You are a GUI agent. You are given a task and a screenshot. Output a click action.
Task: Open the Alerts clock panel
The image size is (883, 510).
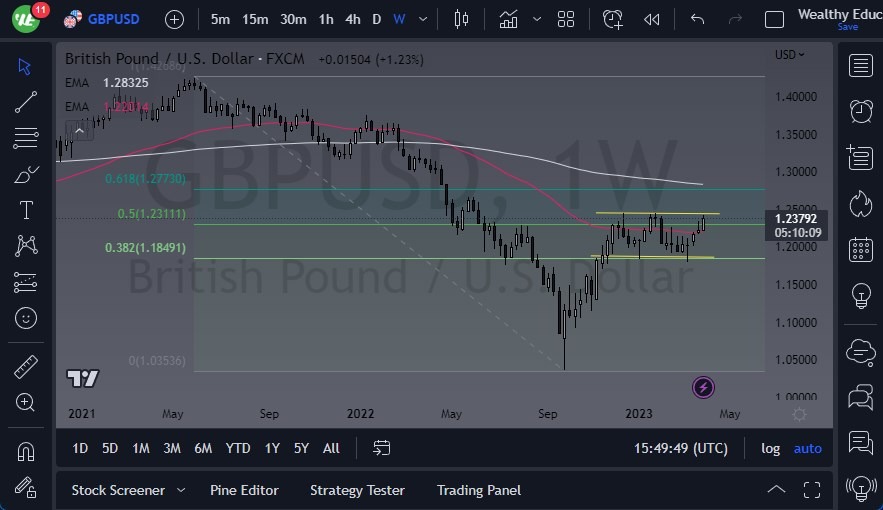tap(860, 110)
